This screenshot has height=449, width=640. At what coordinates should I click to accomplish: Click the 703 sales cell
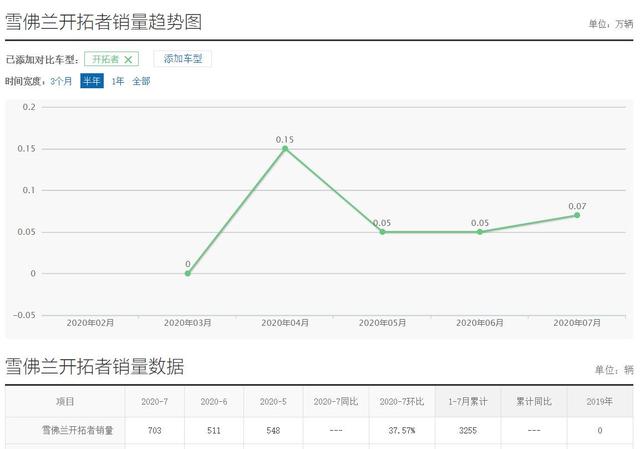pyautogui.click(x=154, y=430)
